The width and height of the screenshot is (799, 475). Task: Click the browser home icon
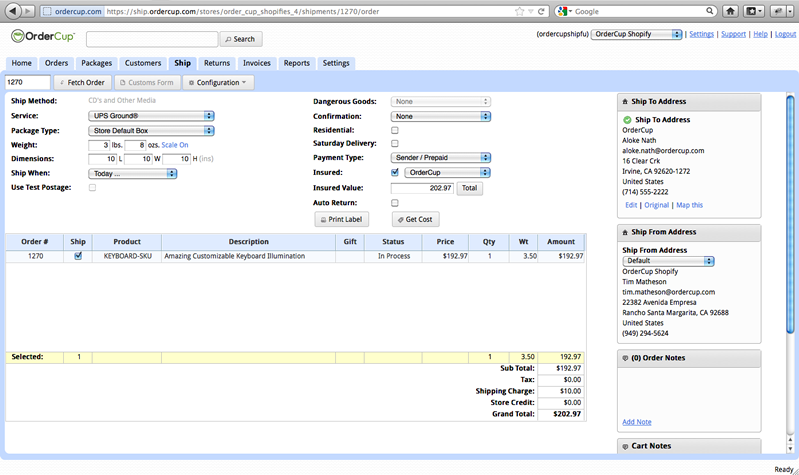click(x=730, y=11)
